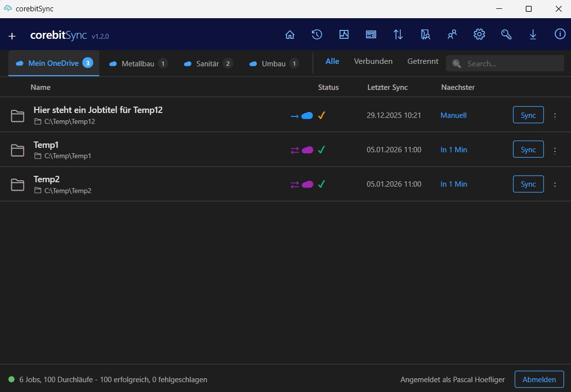Screen dimensions: 571x392
Task: Open the statistics chart icon
Action: [x=344, y=34]
